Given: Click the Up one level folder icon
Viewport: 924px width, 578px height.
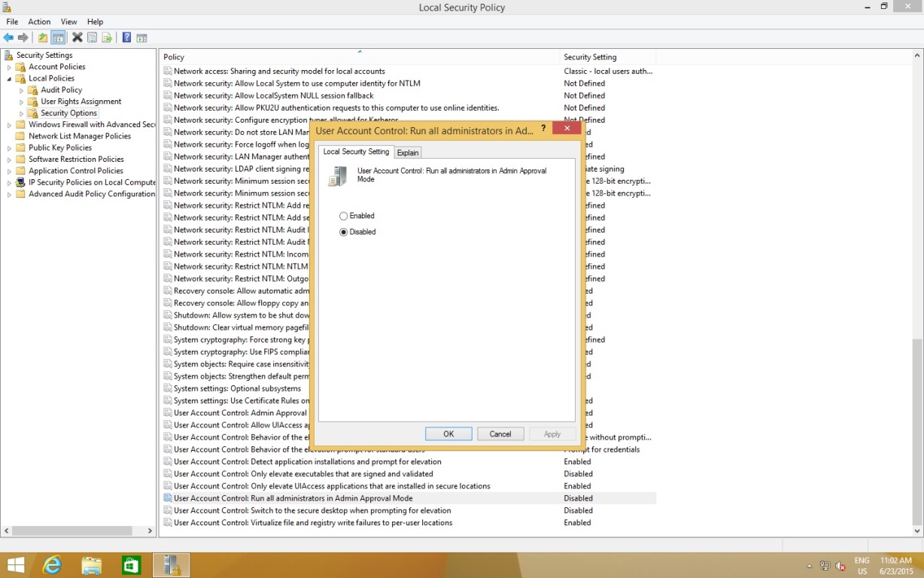Looking at the screenshot, I should (x=43, y=38).
